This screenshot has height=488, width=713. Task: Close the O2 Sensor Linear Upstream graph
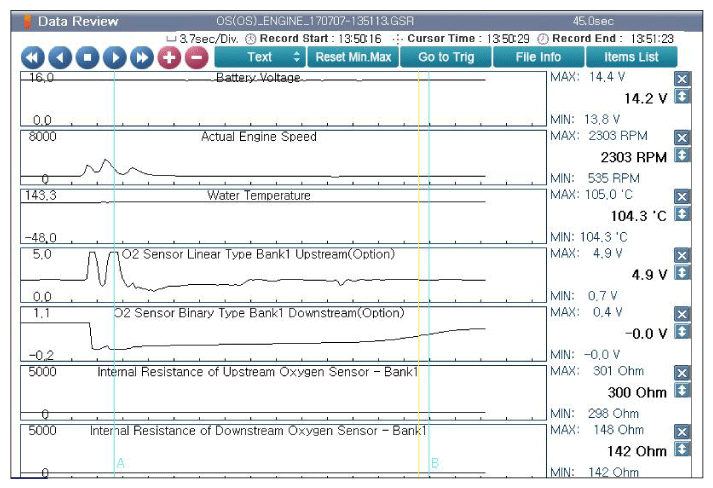(682, 256)
